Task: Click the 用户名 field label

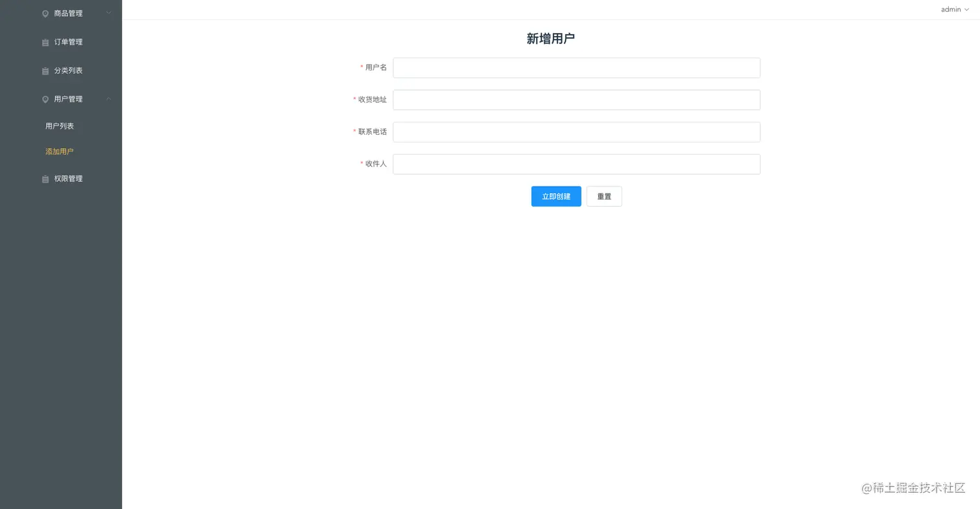Action: [x=376, y=67]
